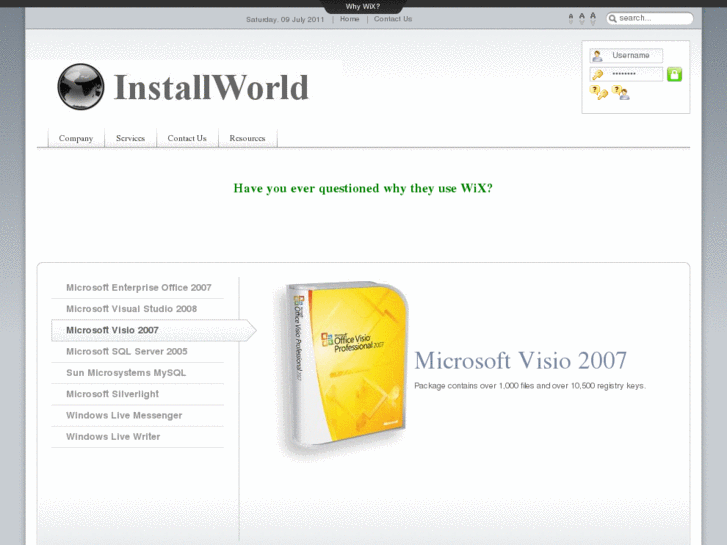Click the 'Package contains over 1,000 files' text
The image size is (727, 545).
coord(530,386)
